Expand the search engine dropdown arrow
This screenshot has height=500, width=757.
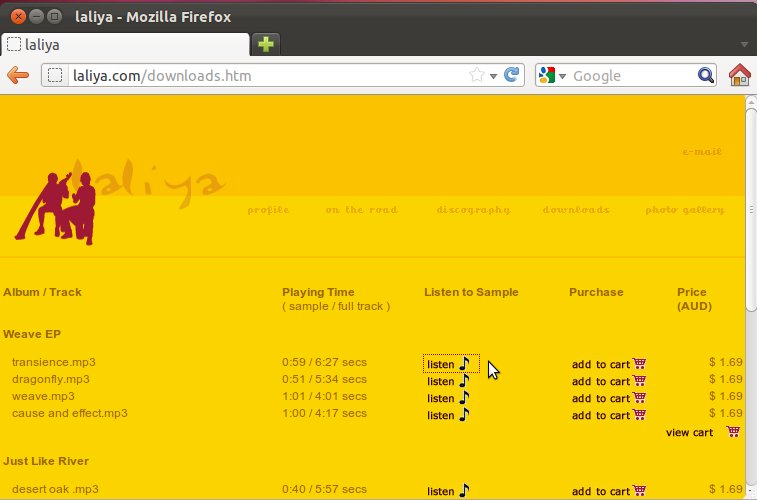(x=562, y=76)
